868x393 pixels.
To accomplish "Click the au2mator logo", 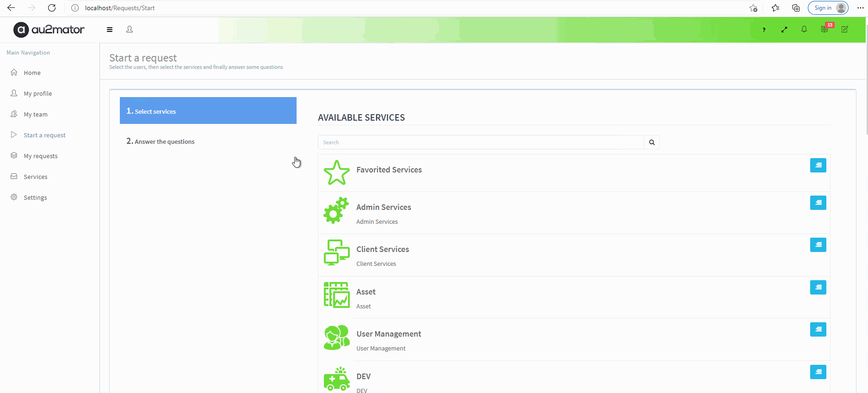I will click(x=49, y=30).
